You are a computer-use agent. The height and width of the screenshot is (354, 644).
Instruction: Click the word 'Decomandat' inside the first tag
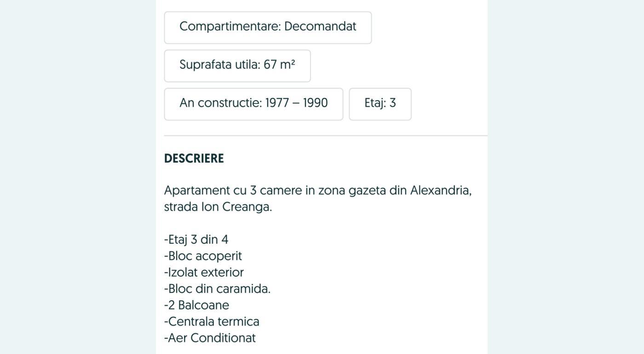(320, 26)
